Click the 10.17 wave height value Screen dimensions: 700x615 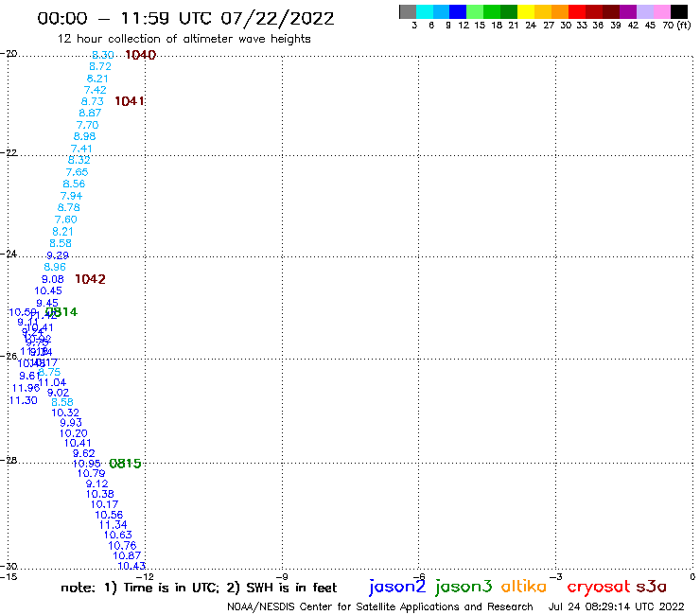104,504
